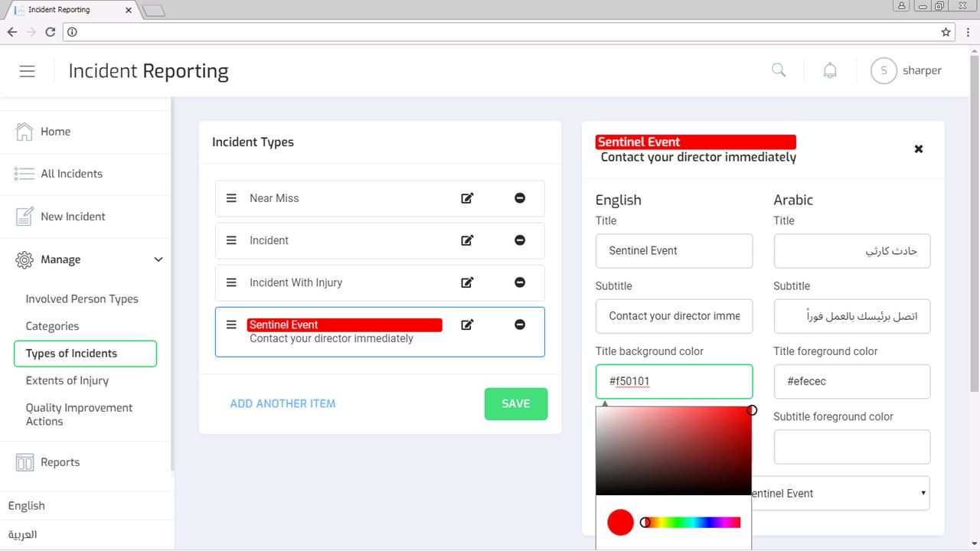The width and height of the screenshot is (980, 551).
Task: Bookmark this page with star icon
Action: pyautogui.click(x=946, y=32)
